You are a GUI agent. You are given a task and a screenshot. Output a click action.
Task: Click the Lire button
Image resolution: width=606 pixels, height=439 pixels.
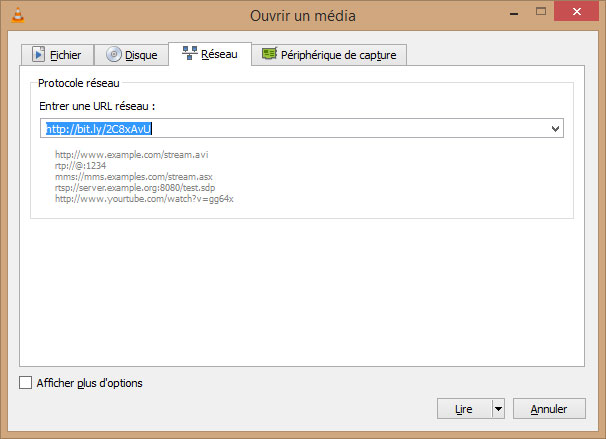coord(464,409)
